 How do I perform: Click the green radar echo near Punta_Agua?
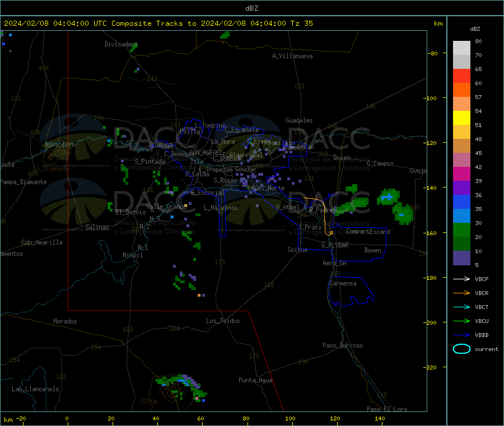click(181, 388)
